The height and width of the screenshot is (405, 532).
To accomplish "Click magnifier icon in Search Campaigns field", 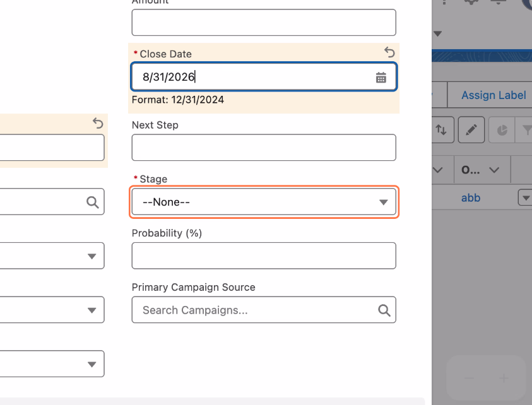I will (x=384, y=310).
